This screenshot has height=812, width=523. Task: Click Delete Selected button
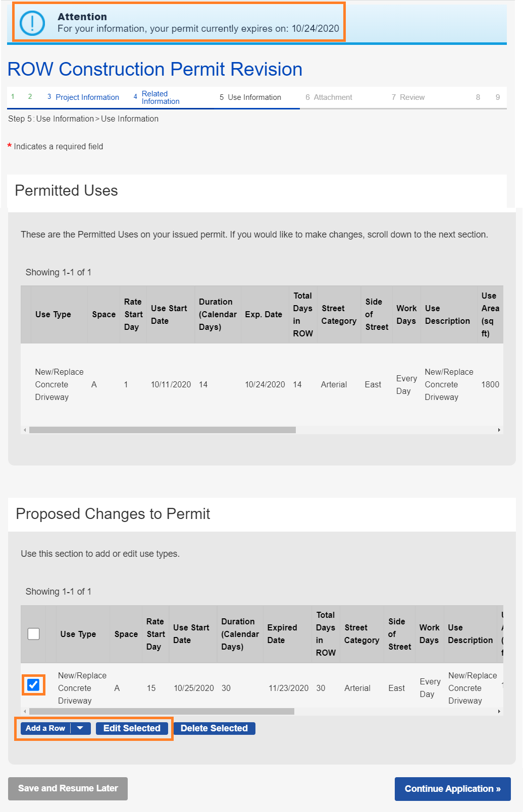click(214, 728)
